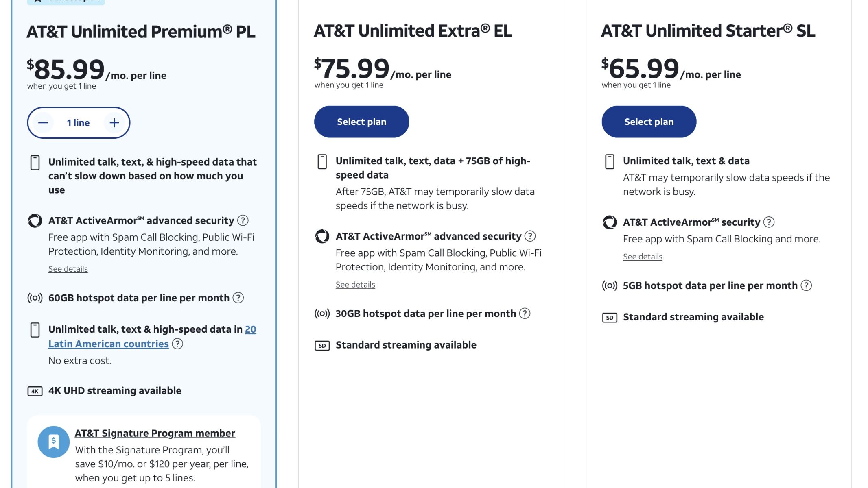868x488 pixels.
Task: Click the 4K UHD streaming icon
Action: pyautogui.click(x=35, y=391)
